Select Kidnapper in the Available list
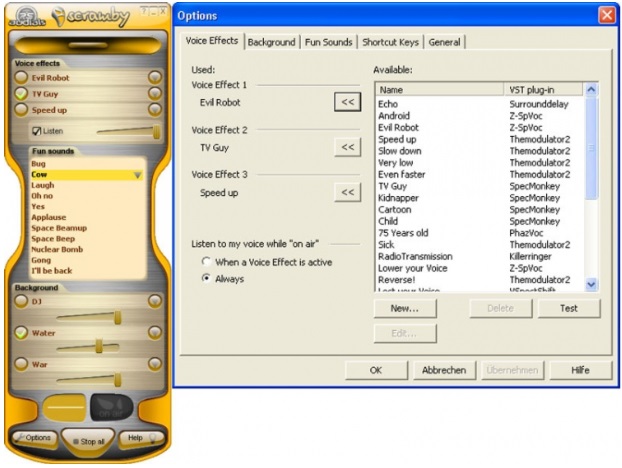Viewport: 622px width, 468px height. pos(400,198)
